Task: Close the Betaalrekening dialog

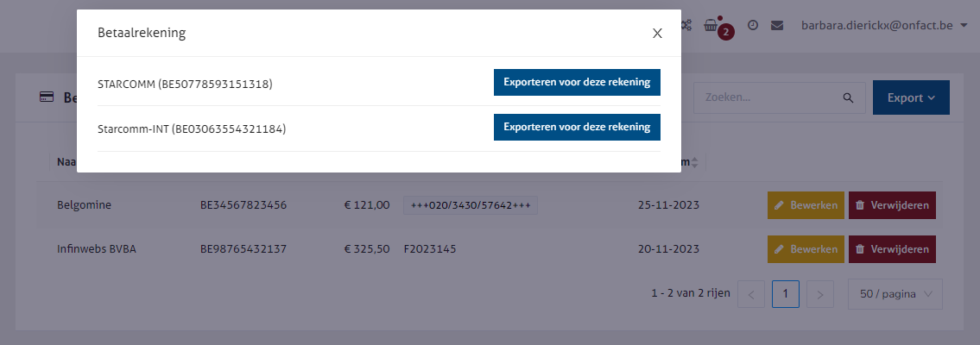Action: 657,34
